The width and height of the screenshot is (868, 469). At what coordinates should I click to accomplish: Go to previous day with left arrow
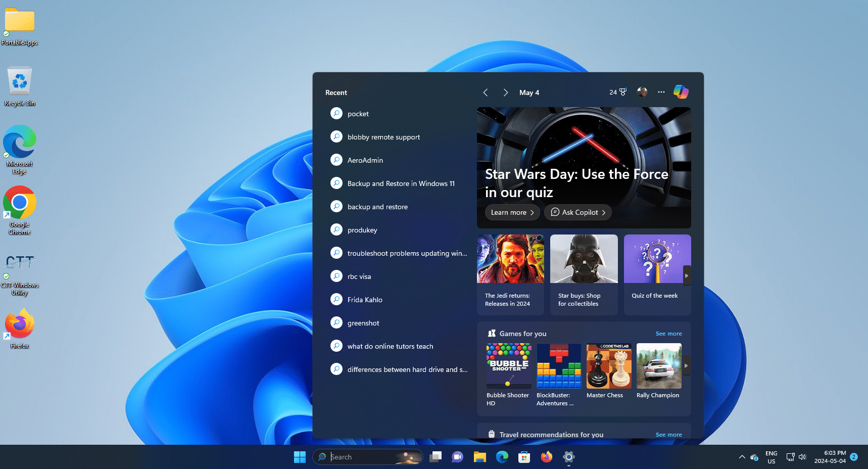pos(486,92)
